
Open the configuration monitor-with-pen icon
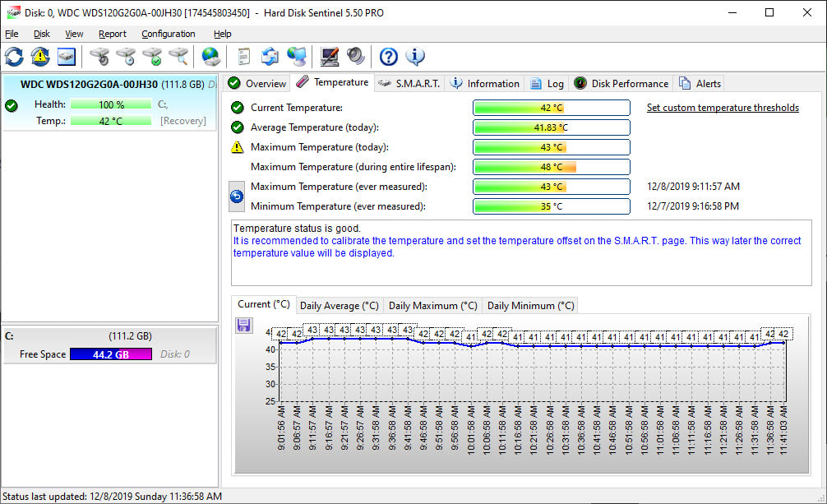(330, 57)
